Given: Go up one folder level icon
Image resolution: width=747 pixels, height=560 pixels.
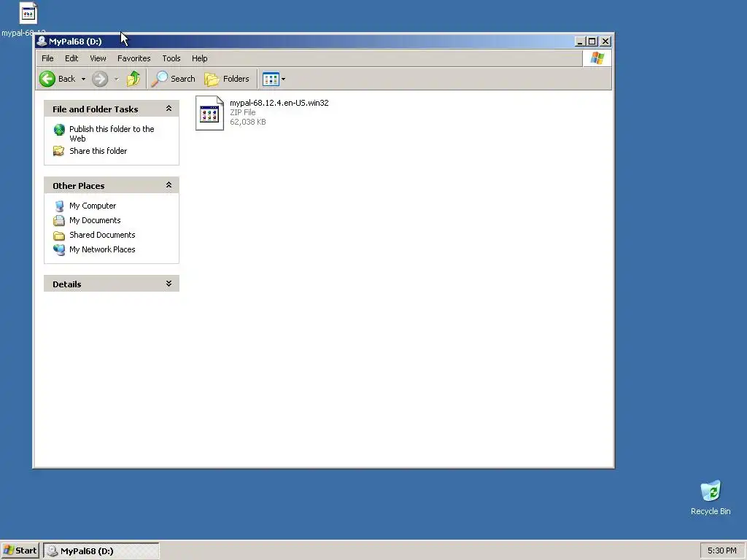Looking at the screenshot, I should [x=133, y=79].
